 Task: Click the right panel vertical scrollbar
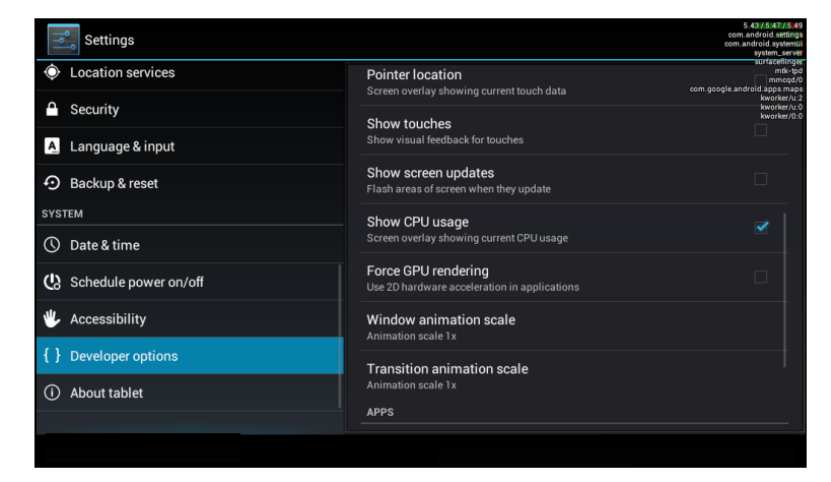click(786, 290)
